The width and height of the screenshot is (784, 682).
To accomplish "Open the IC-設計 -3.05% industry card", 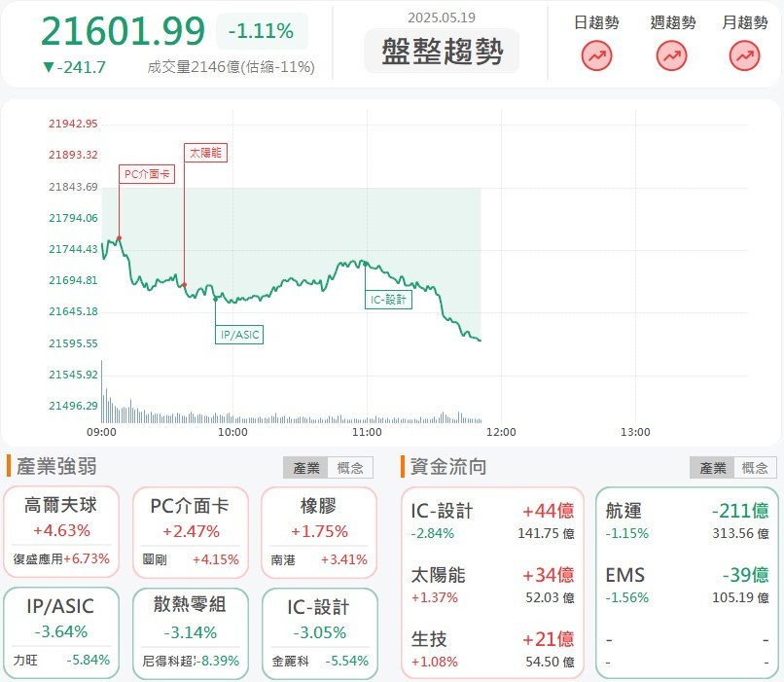I will point(319,633).
